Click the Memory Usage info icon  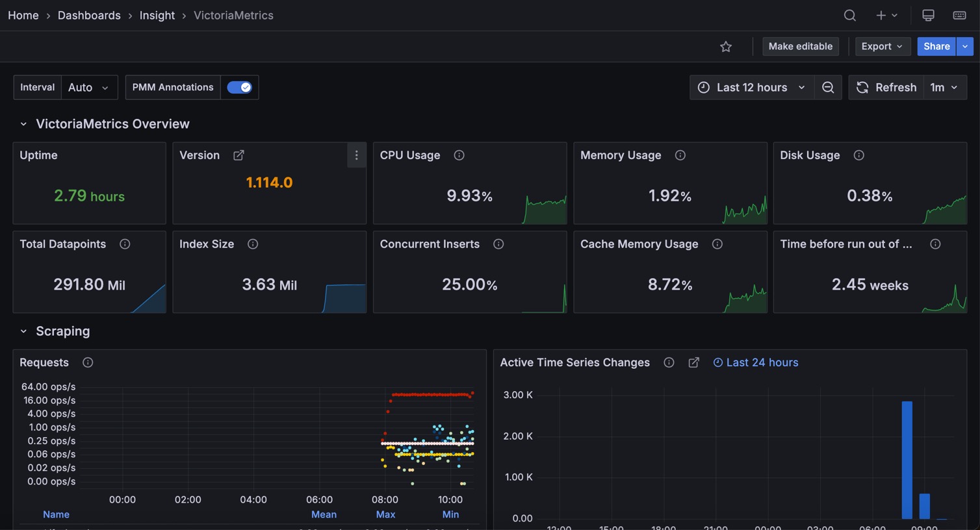[x=680, y=155]
